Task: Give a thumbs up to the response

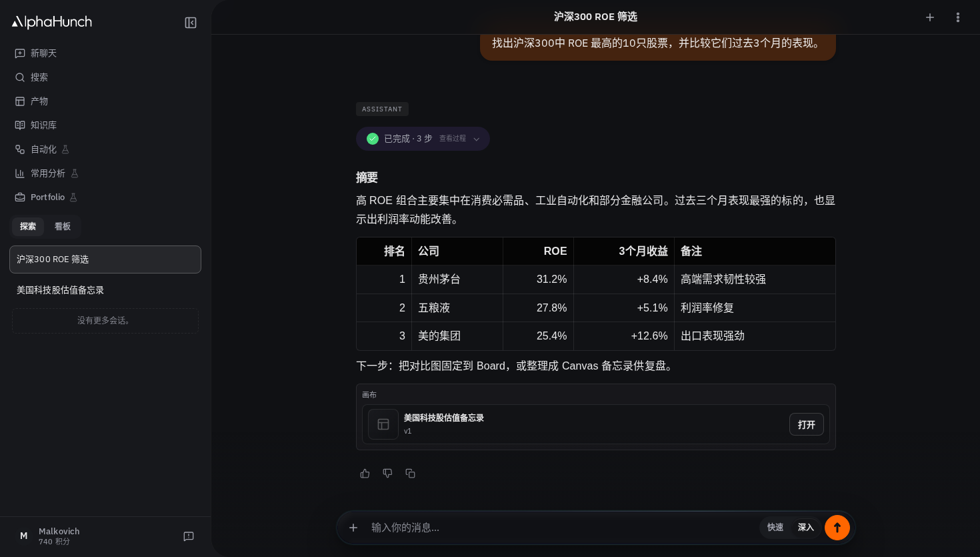Action: tap(365, 474)
